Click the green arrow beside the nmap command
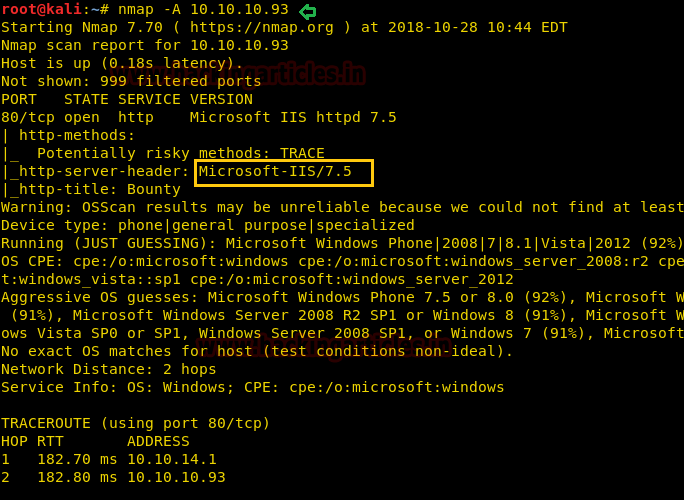 (307, 11)
